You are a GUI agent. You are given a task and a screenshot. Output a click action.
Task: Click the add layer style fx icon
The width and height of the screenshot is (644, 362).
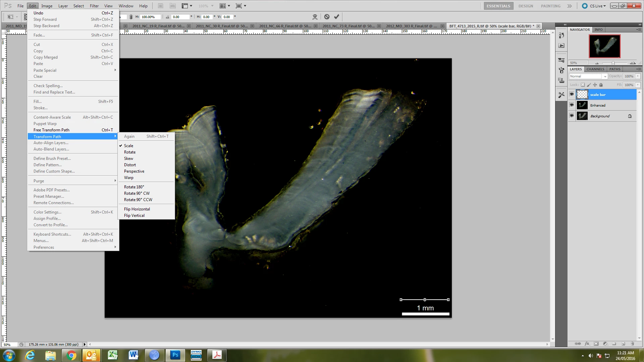(587, 344)
